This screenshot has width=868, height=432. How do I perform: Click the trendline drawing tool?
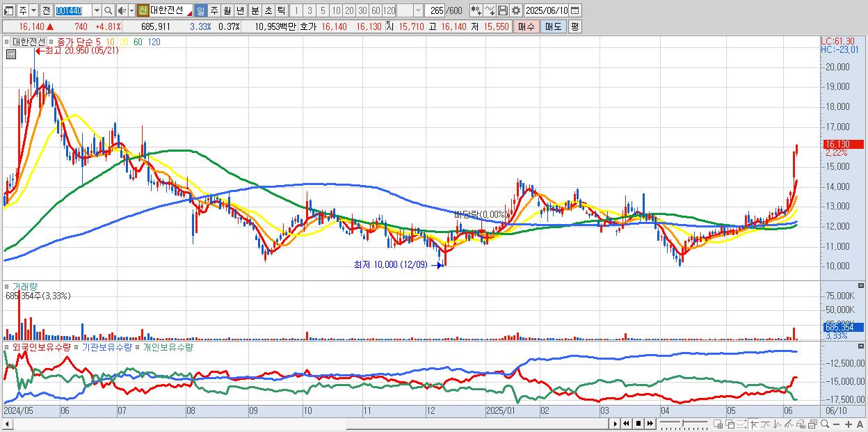point(789,424)
